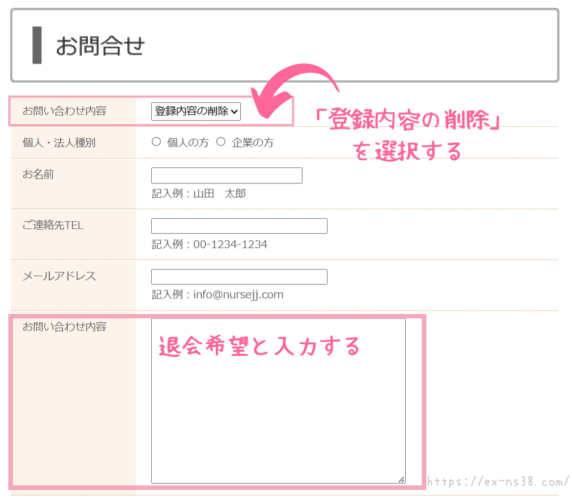Select the 個人の方 radio button
Image resolution: width=572 pixels, height=502 pixels.
click(156, 142)
